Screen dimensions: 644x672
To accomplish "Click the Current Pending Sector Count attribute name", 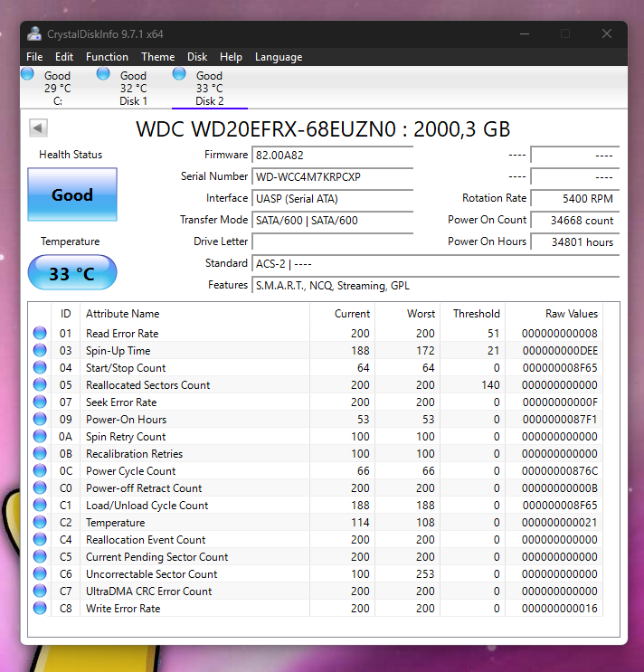I will click(x=156, y=557).
